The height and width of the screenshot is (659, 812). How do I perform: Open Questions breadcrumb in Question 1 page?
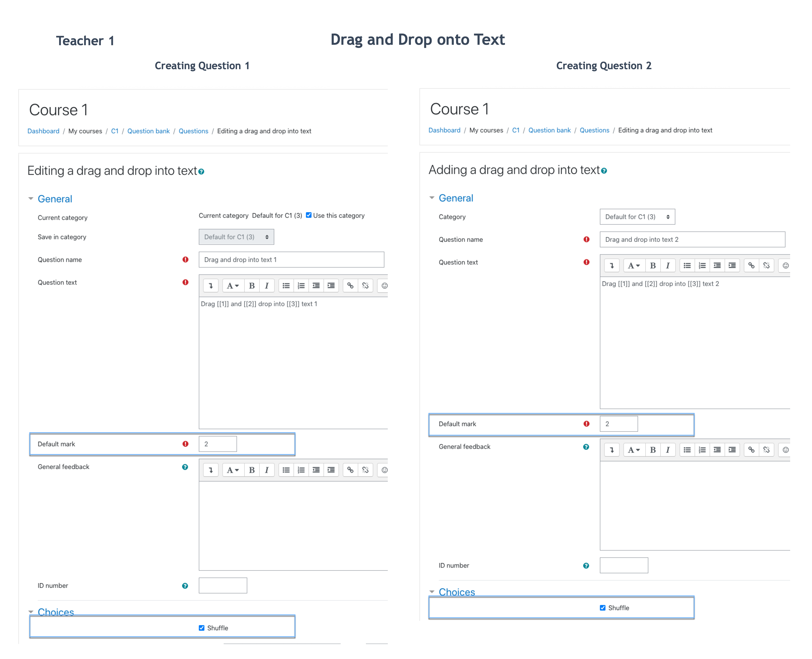194,131
